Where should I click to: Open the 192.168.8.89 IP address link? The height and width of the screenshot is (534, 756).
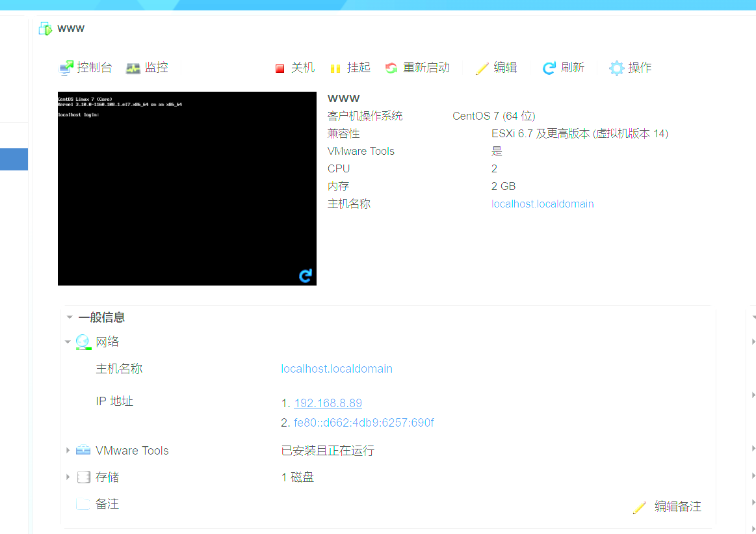click(x=328, y=403)
